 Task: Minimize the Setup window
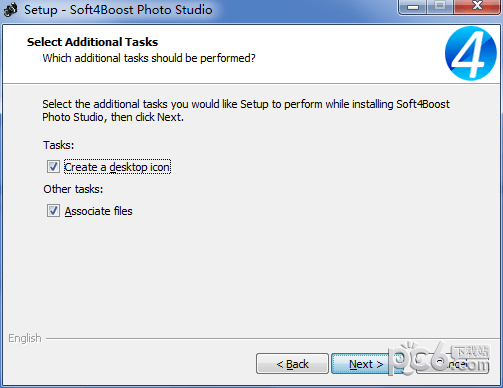coord(413,7)
